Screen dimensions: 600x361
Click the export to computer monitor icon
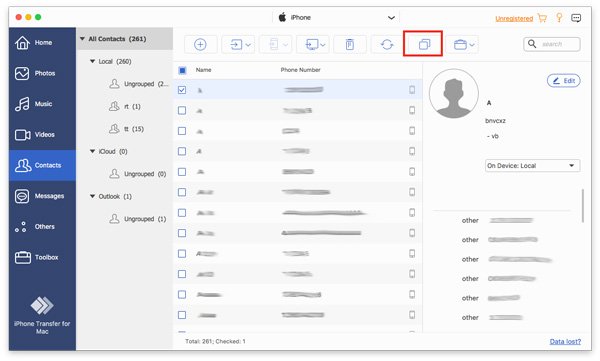pyautogui.click(x=311, y=45)
